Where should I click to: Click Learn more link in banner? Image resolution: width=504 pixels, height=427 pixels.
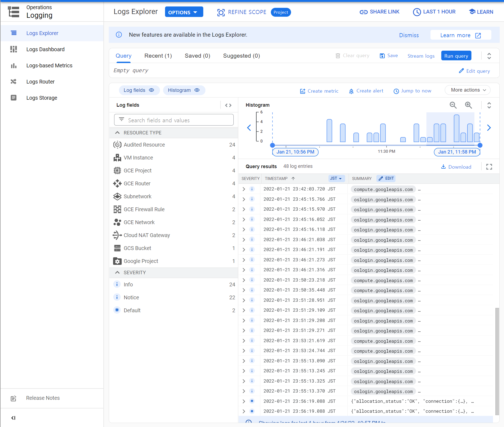click(x=461, y=35)
